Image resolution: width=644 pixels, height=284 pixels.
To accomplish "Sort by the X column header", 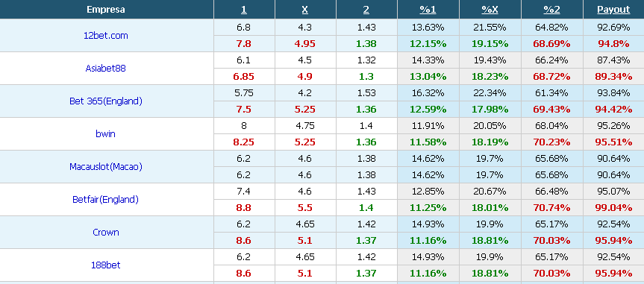I will tap(304, 10).
